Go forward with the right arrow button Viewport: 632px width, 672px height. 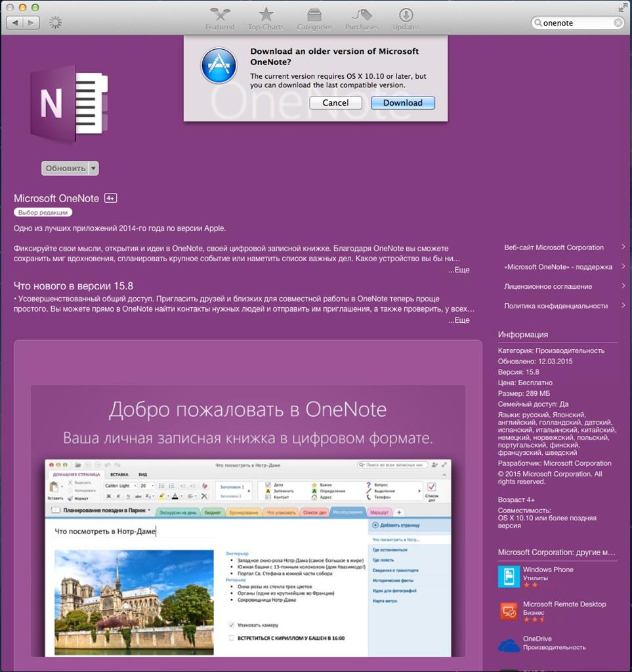click(31, 23)
